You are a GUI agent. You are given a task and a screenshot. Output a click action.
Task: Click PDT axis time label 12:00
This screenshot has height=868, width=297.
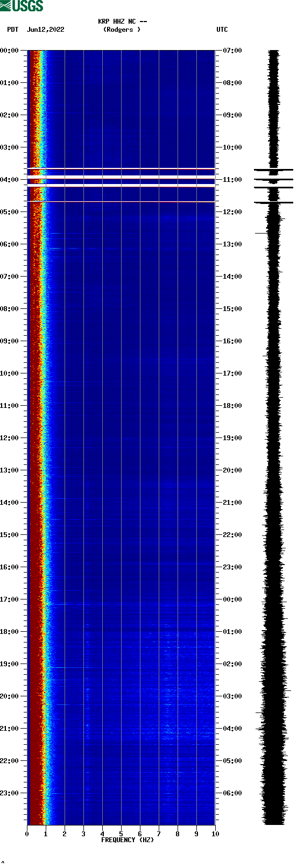[x=9, y=438]
